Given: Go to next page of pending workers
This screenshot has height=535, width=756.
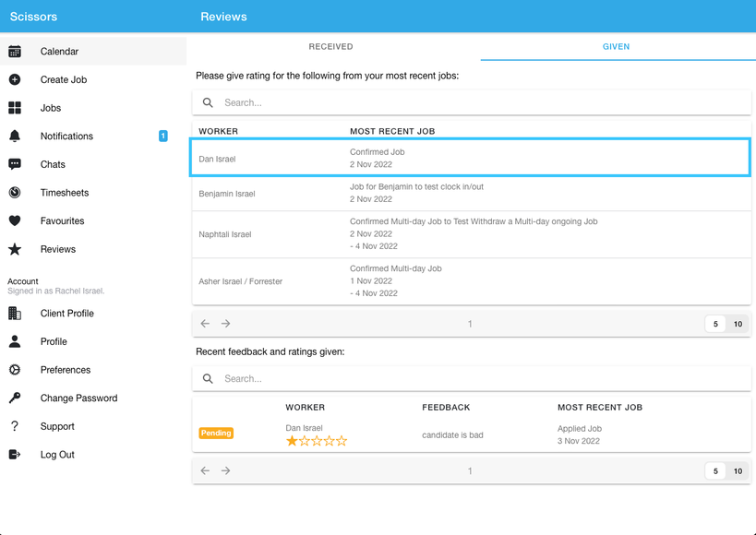Looking at the screenshot, I should 225,324.
